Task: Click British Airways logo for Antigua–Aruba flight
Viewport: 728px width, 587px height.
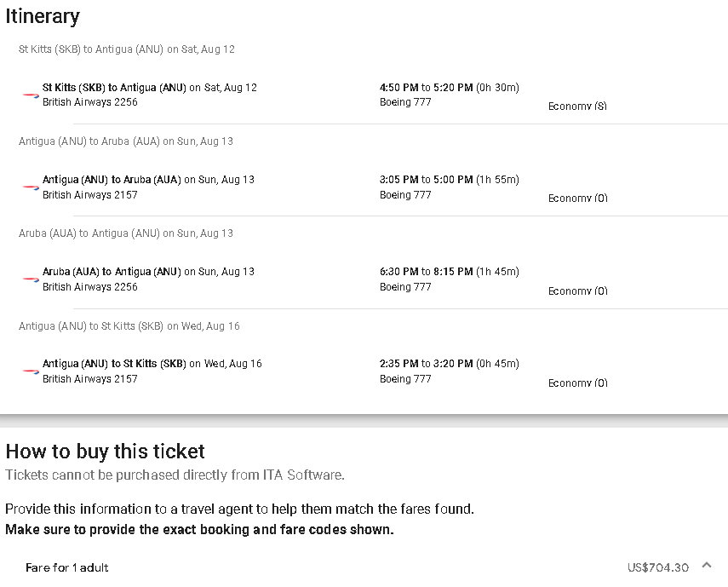Action: [31, 187]
